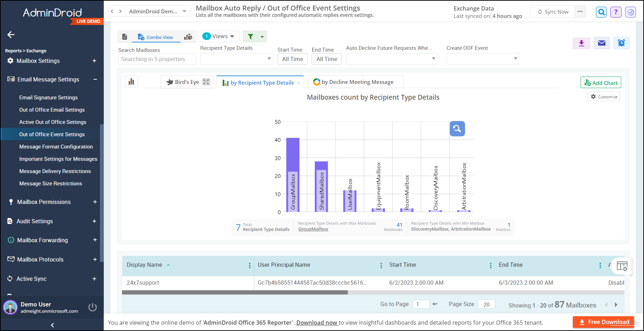
Task: Open the schedule alarm clock icon
Action: [621, 43]
